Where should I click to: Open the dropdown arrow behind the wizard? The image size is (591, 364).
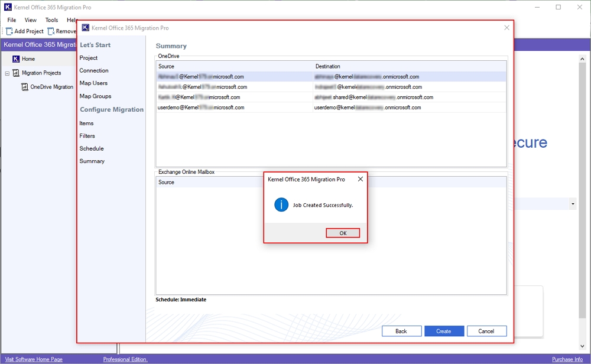click(573, 204)
